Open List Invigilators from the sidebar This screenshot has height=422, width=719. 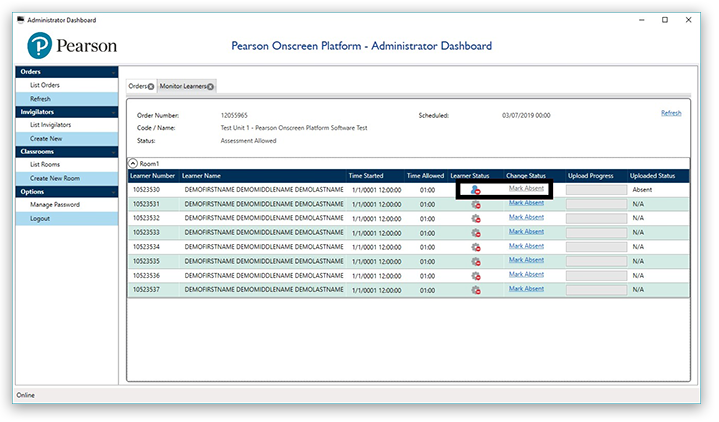50,125
